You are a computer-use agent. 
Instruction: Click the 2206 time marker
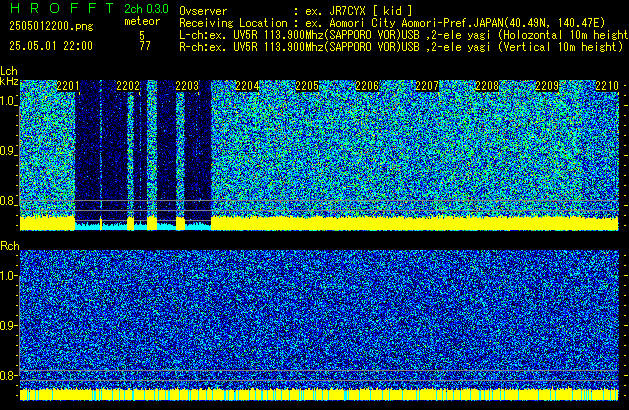pyautogui.click(x=367, y=86)
